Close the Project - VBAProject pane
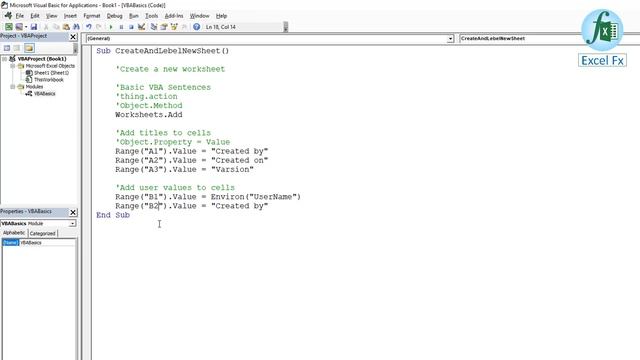 (73, 37)
